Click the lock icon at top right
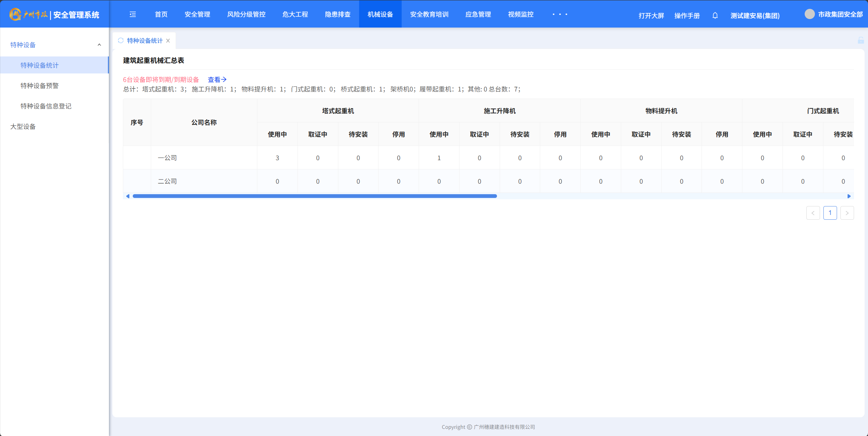Screen dimensions: 868x436 tap(861, 40)
